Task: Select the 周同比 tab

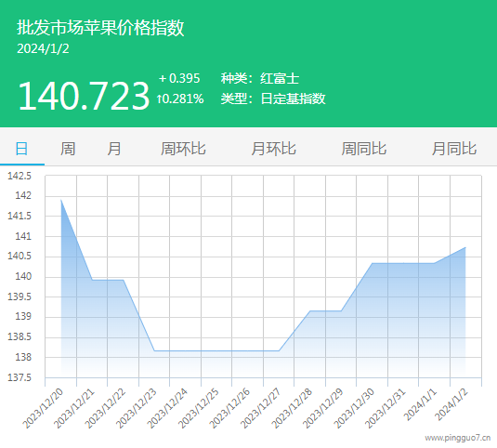Action: click(364, 149)
